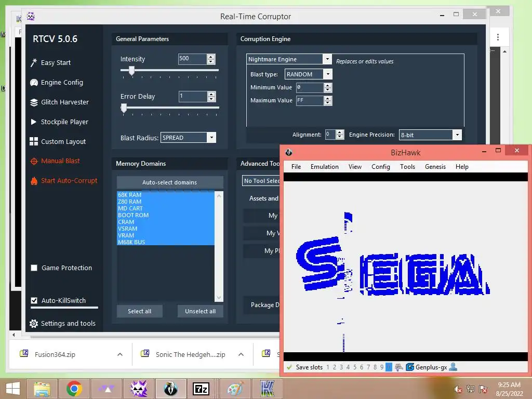
Task: Open BizHawk Config menu
Action: pyautogui.click(x=381, y=167)
